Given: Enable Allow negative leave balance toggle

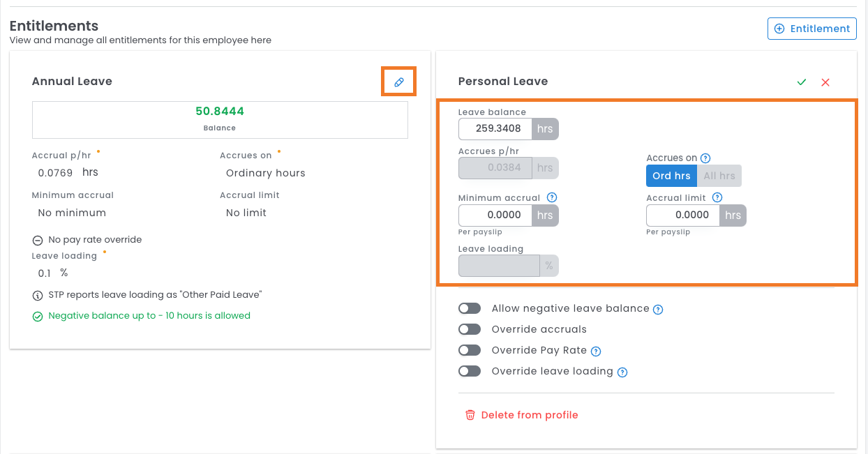Looking at the screenshot, I should click(470, 308).
